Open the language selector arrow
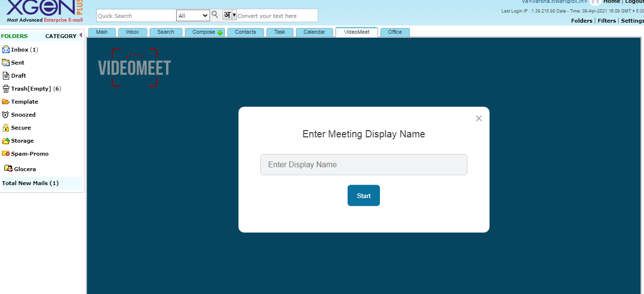This screenshot has height=294, width=644. tap(234, 15)
